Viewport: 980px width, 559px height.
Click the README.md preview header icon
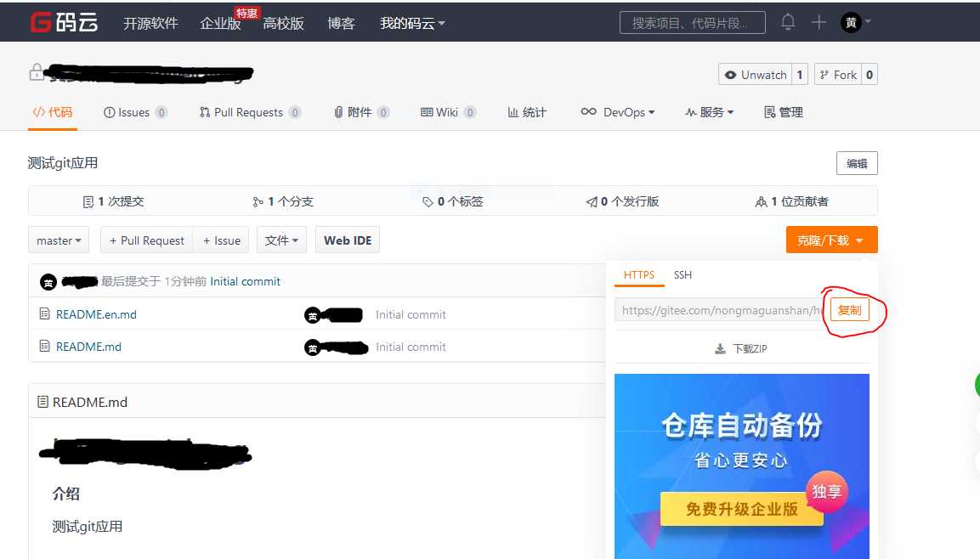point(42,402)
